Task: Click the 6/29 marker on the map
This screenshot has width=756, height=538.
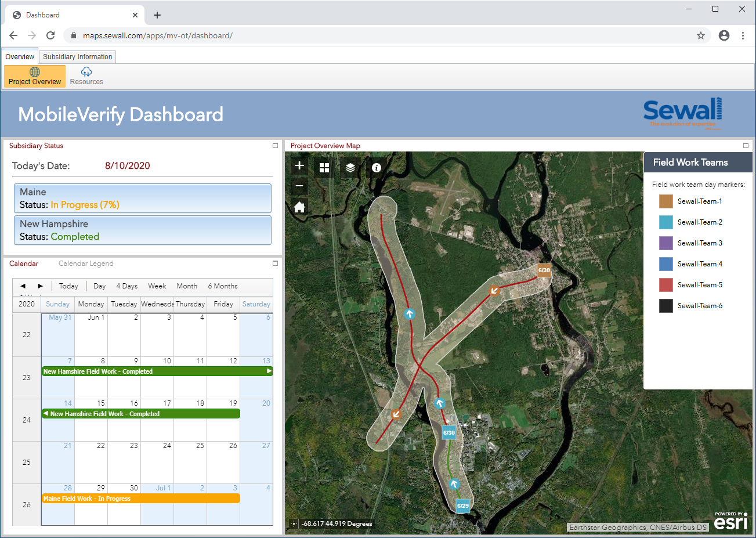Action: pos(462,505)
